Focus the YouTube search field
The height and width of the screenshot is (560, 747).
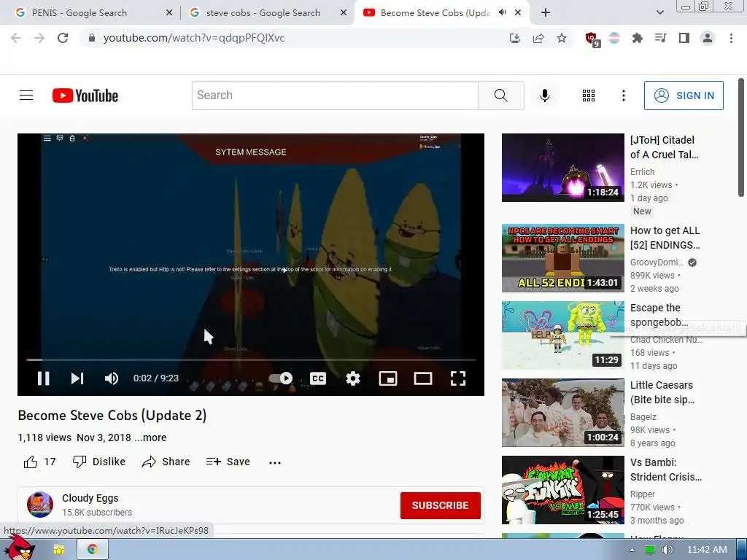[x=335, y=96]
